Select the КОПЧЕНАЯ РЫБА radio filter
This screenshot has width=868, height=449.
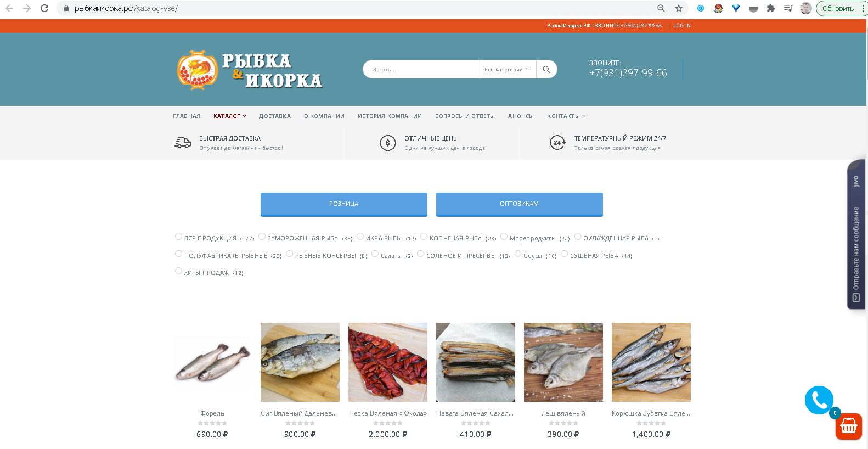424,237
